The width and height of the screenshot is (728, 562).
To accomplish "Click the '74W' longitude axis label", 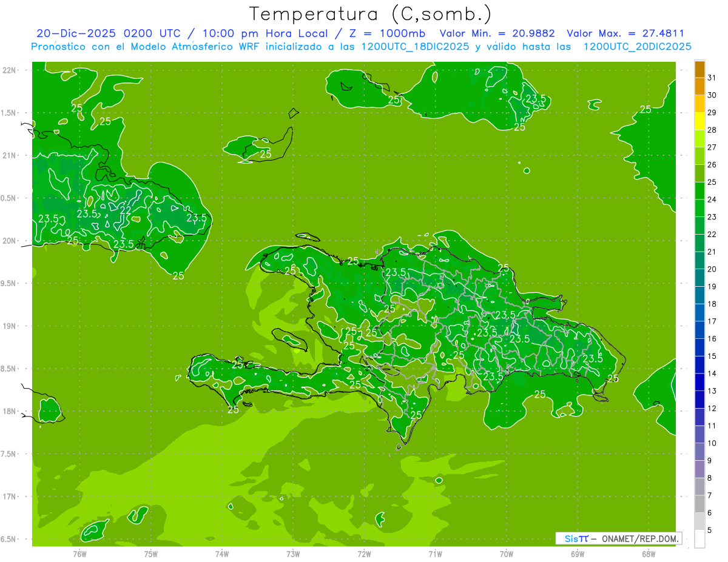I will point(222,554).
